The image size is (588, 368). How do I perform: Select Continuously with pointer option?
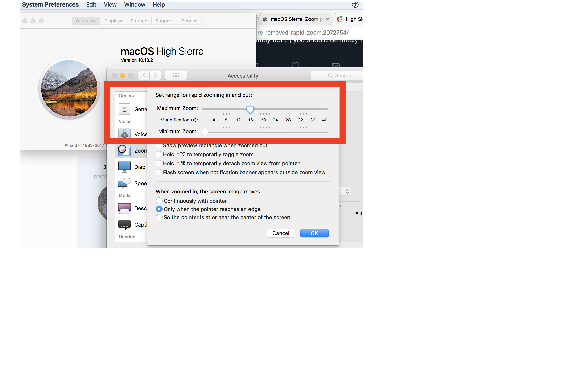pos(159,201)
